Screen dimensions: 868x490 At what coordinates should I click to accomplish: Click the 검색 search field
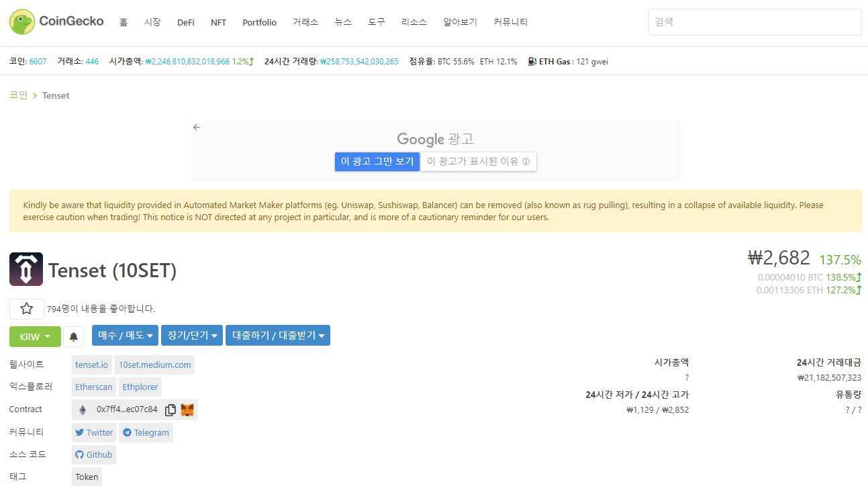(755, 22)
